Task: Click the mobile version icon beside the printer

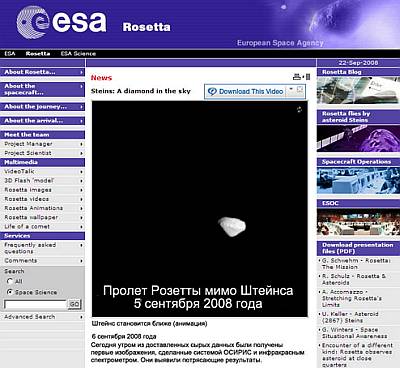Action: pos(308,77)
